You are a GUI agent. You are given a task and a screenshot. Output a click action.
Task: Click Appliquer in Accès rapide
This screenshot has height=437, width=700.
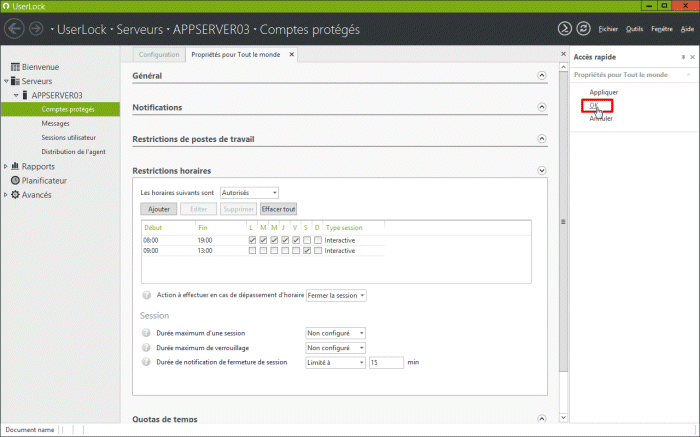[x=604, y=92]
